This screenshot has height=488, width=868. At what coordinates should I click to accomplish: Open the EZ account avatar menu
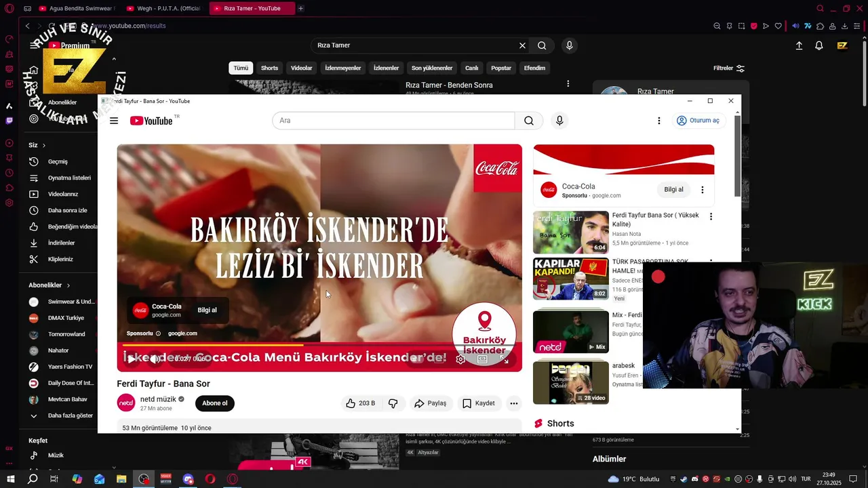point(842,45)
